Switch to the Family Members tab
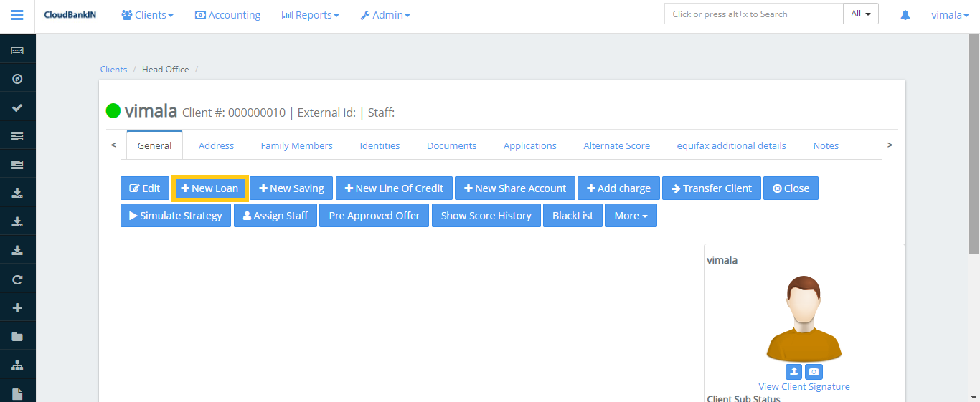The image size is (980, 402). click(296, 145)
